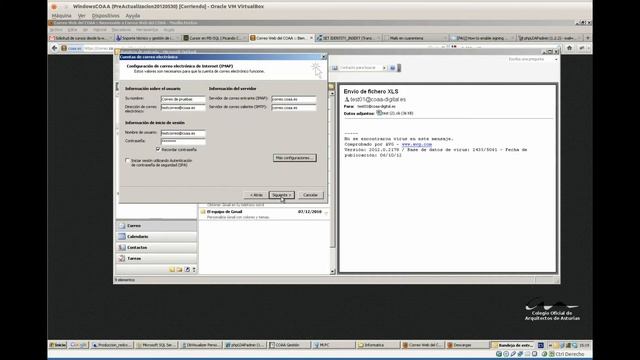Viewport: 640px width, 360px height.
Task: Click the Cancelar button in account dialog
Action: click(x=310, y=195)
